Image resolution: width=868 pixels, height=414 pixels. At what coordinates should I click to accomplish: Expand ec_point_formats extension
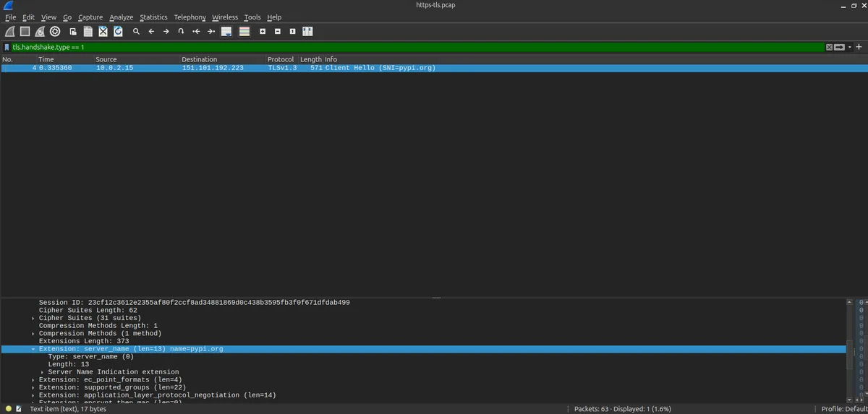[x=33, y=380]
